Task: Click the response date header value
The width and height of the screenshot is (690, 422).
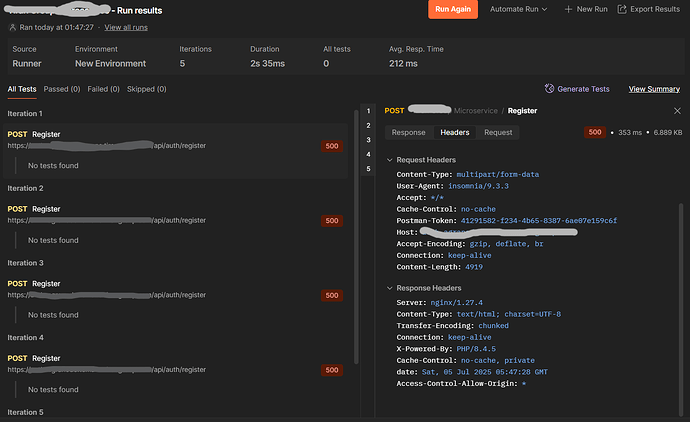Action: coord(484,372)
